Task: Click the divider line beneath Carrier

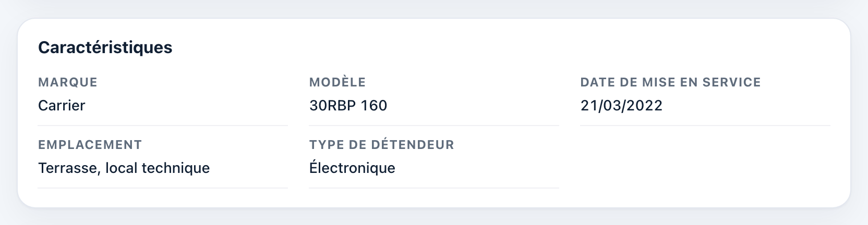Action: point(163,126)
